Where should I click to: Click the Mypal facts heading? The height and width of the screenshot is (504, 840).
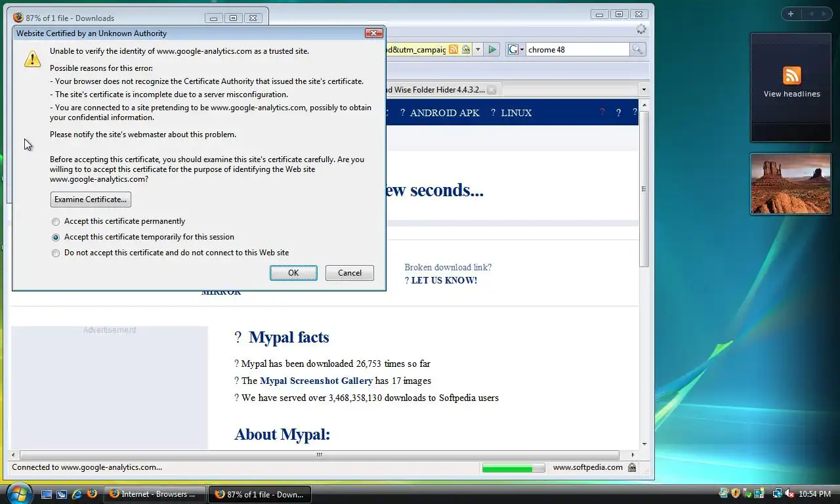coord(289,337)
